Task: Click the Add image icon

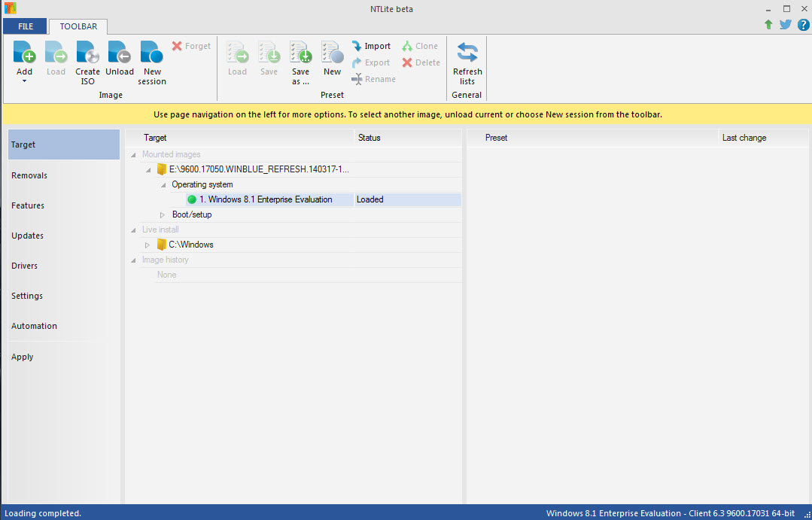Action: (x=24, y=53)
